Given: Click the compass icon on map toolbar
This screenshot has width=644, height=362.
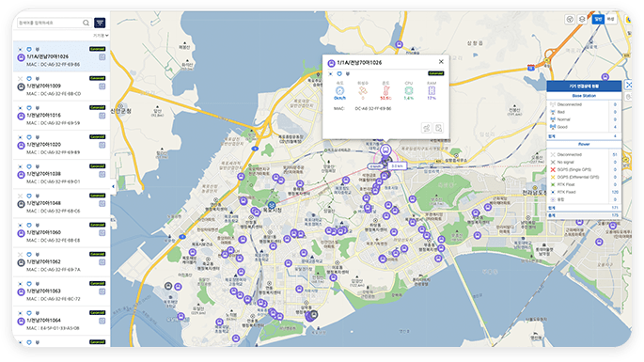Looking at the screenshot, I should coord(570,20).
